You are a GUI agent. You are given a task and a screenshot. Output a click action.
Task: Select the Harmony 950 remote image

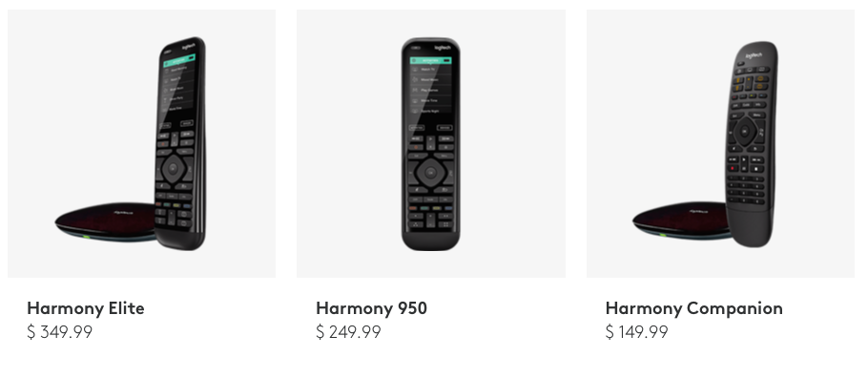pyautogui.click(x=431, y=144)
